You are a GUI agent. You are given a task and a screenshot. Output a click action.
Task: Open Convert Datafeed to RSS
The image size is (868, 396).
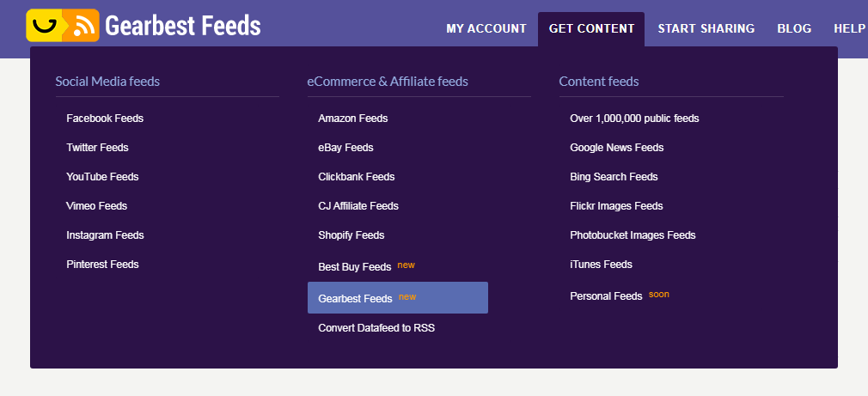click(x=376, y=328)
